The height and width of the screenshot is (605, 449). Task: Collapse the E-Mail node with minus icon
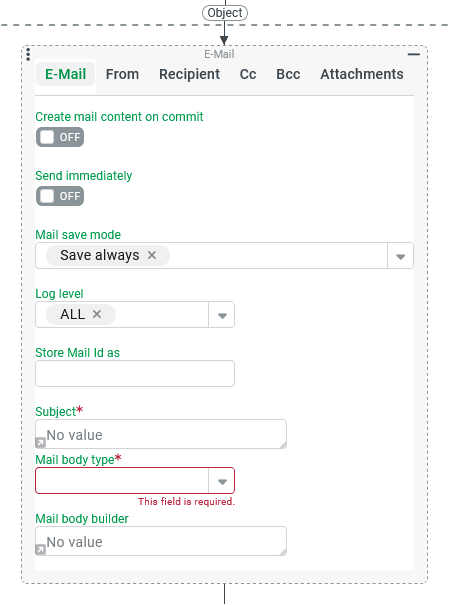pyautogui.click(x=414, y=54)
